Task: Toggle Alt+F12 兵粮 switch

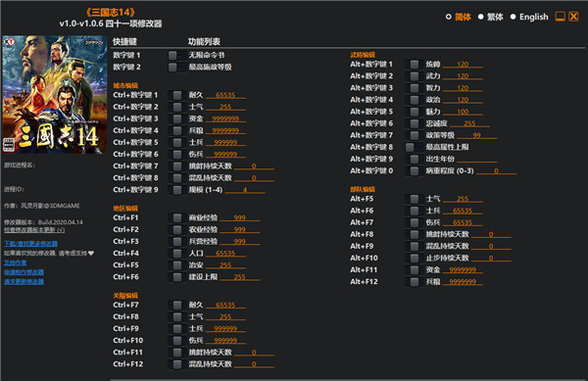Action: click(414, 282)
